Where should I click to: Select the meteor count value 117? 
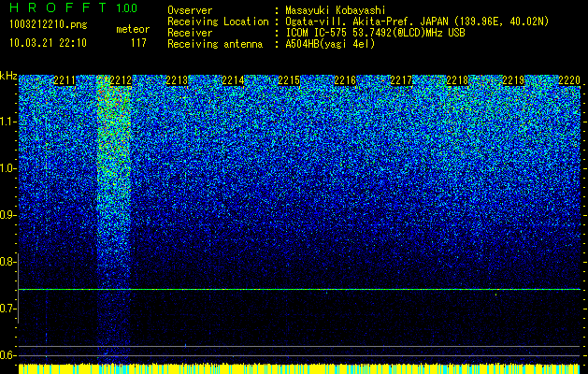pyautogui.click(x=138, y=43)
